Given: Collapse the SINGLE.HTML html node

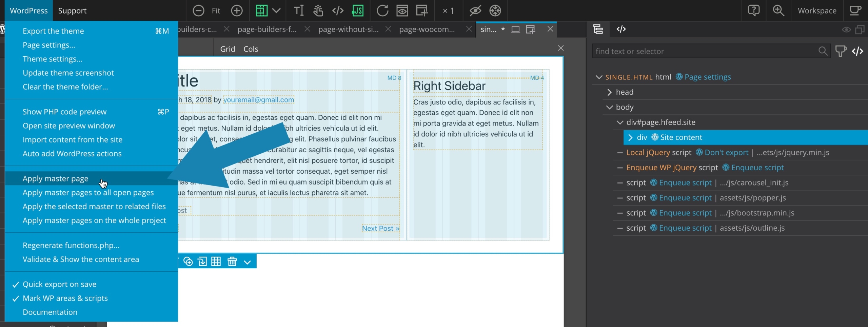Looking at the screenshot, I should (x=599, y=77).
